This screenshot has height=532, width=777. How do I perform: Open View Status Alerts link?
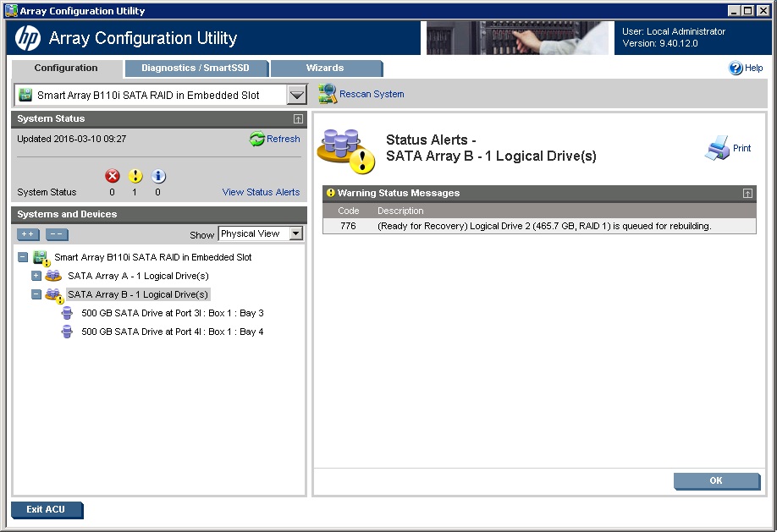262,192
